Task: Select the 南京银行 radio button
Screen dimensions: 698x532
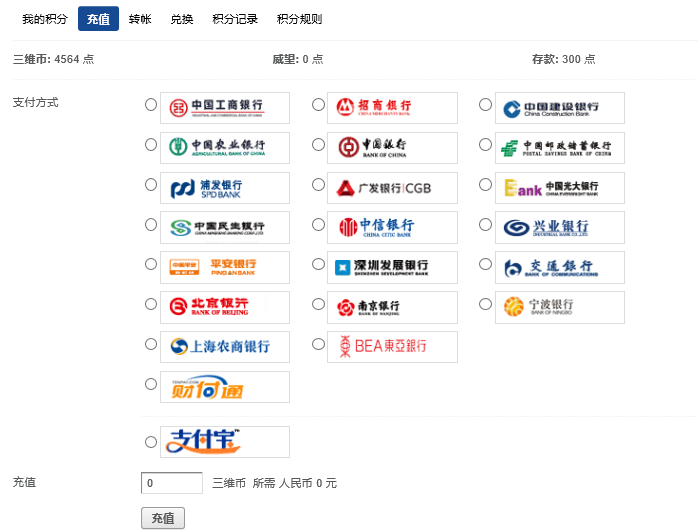Action: pos(318,304)
